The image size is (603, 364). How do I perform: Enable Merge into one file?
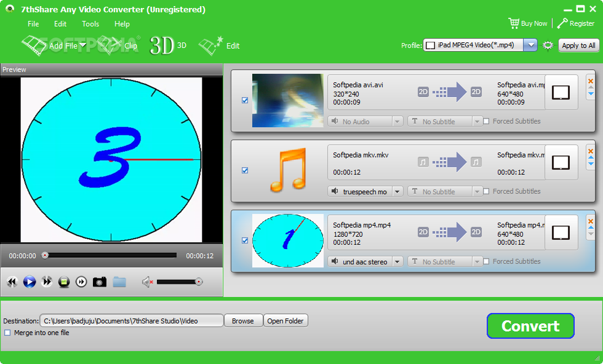(x=7, y=333)
